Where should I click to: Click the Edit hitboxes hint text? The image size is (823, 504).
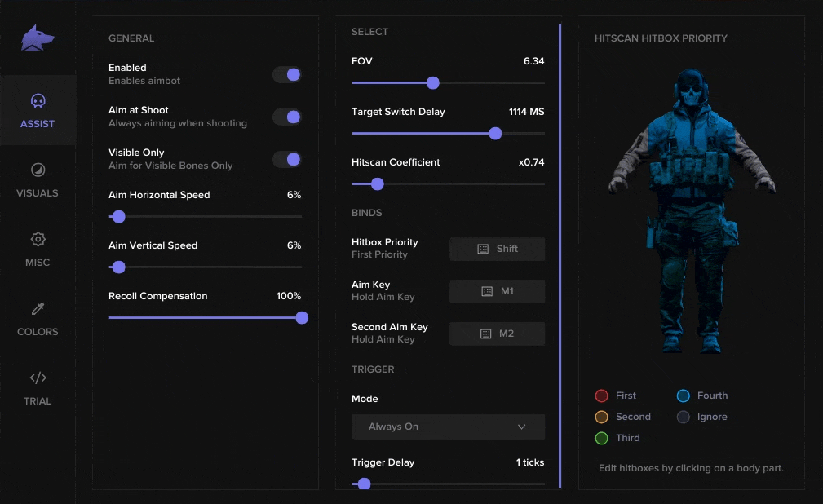click(691, 468)
